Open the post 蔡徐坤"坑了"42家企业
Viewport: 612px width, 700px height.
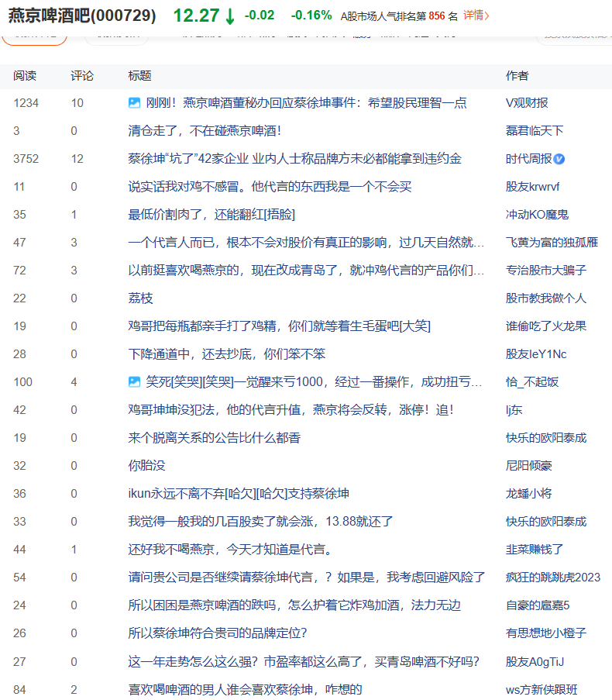[295, 159]
